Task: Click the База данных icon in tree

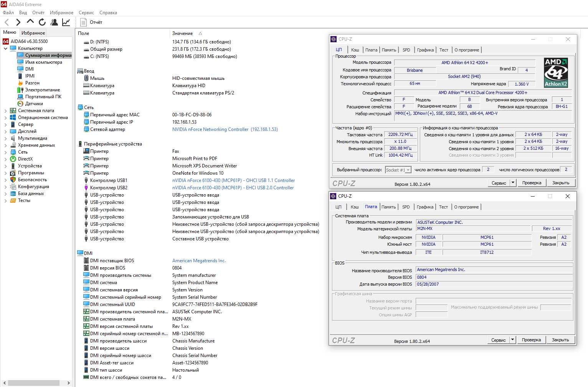Action: click(13, 193)
